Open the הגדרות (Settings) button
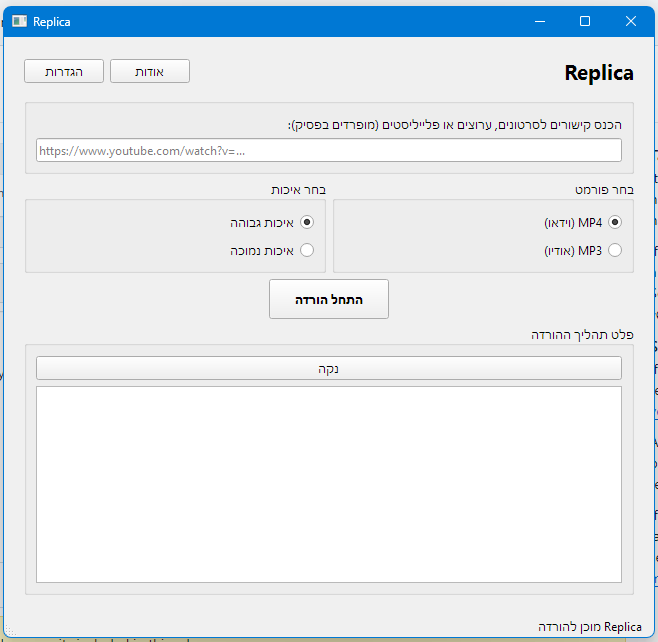This screenshot has height=642, width=658. coord(64,71)
